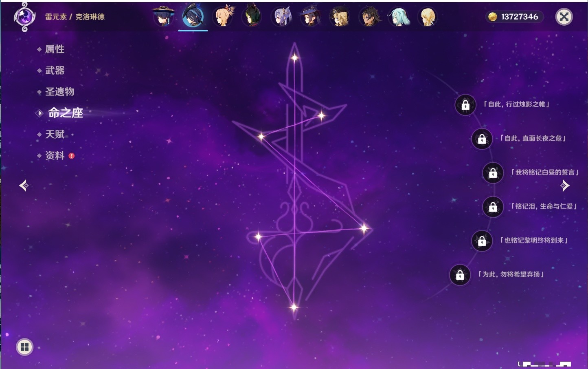The image size is (588, 369).
Task: Switch to the blonde Traveler portrait
Action: point(428,16)
